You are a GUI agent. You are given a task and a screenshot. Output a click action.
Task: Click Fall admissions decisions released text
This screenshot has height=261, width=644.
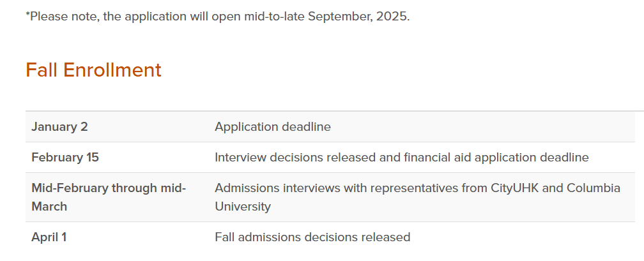[x=312, y=237]
